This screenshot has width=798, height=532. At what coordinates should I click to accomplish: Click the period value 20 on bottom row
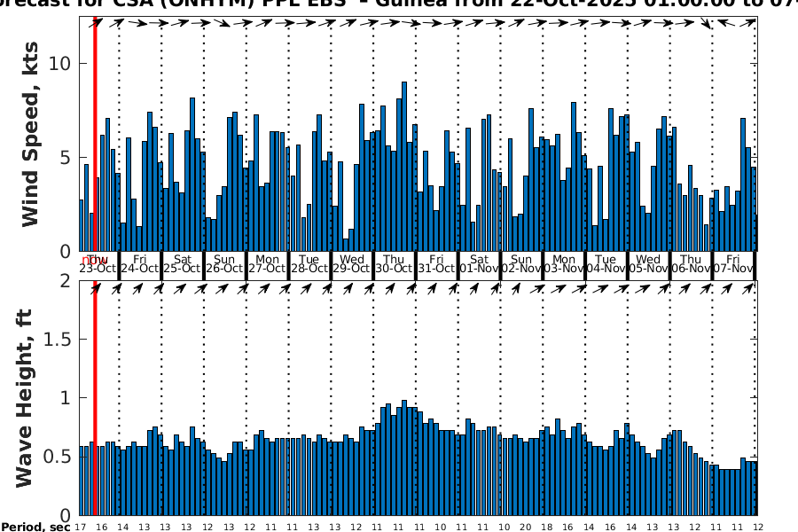(x=526, y=527)
